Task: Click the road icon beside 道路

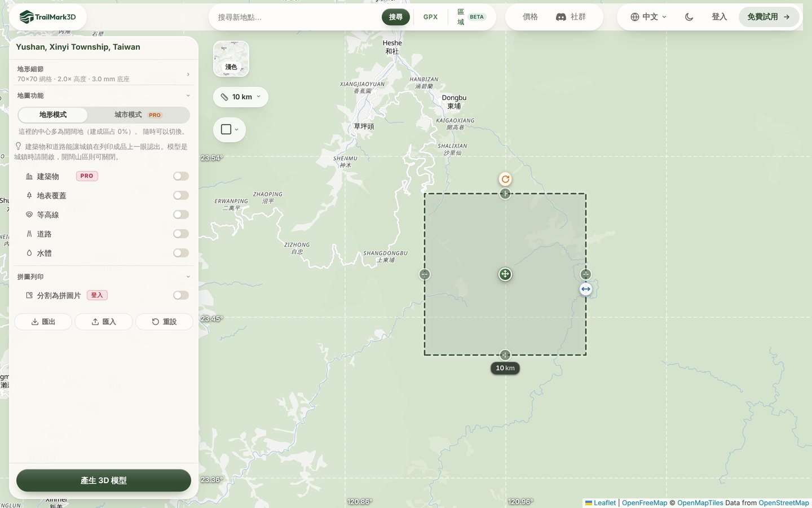Action: (x=29, y=234)
